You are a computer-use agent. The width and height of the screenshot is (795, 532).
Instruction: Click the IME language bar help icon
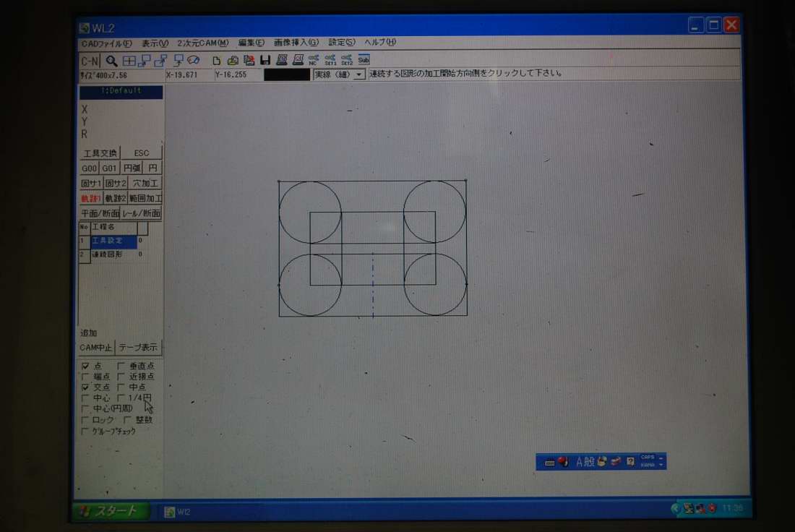pyautogui.click(x=630, y=461)
